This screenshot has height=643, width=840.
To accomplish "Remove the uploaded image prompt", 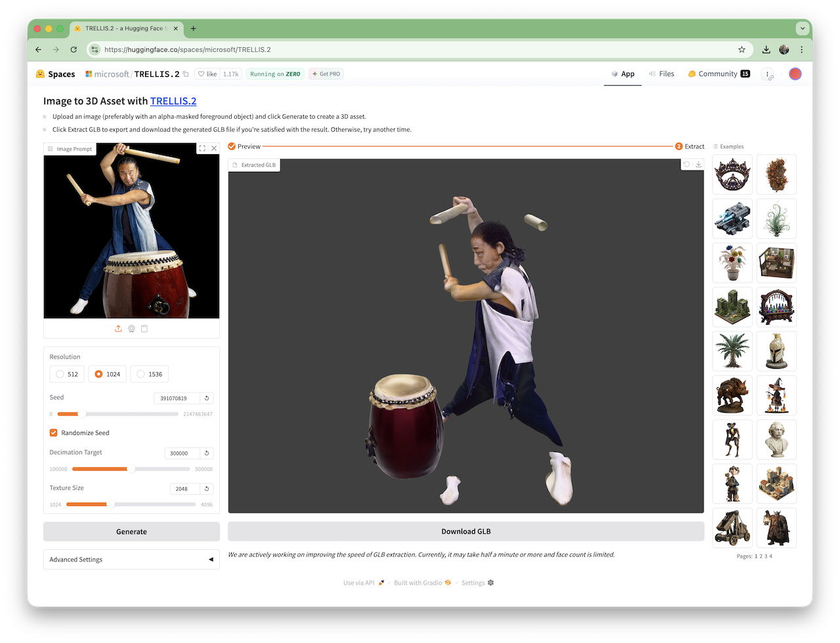I will point(214,149).
